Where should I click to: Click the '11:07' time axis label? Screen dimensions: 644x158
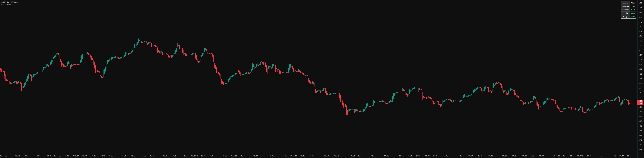[x=427, y=156]
